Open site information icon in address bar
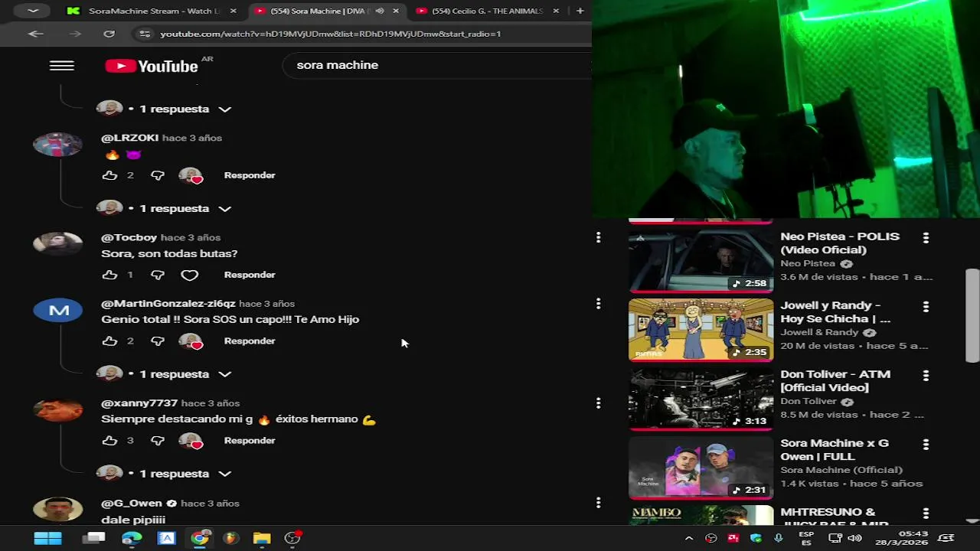Screen dimensions: 980x551 point(144,34)
